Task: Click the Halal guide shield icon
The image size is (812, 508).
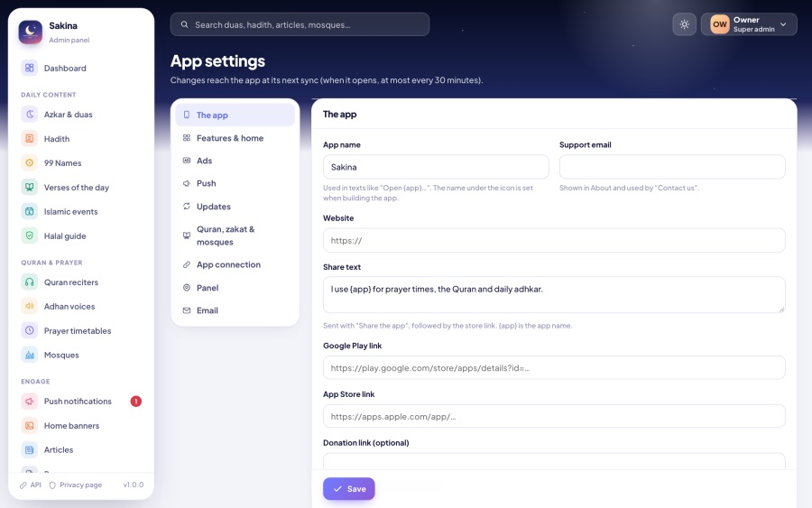Action: [x=30, y=236]
